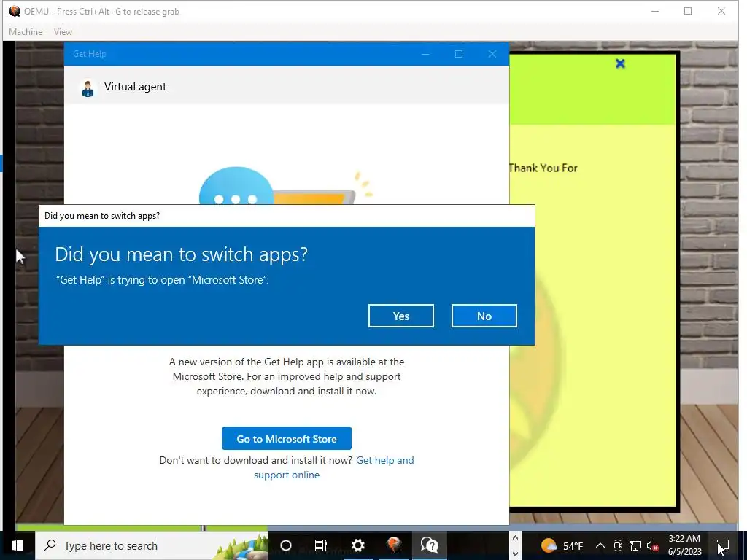The width and height of the screenshot is (747, 560).
Task: Focus the Type here to search box
Action: pos(151,545)
